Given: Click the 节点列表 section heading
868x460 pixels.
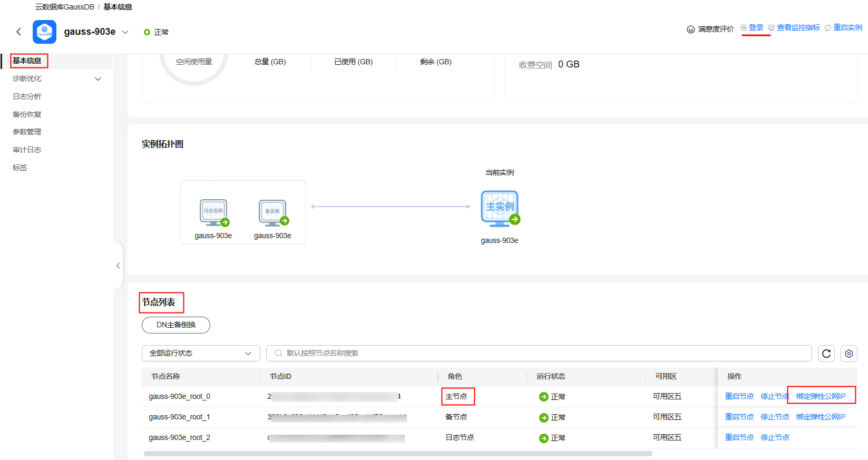Looking at the screenshot, I should click(159, 302).
